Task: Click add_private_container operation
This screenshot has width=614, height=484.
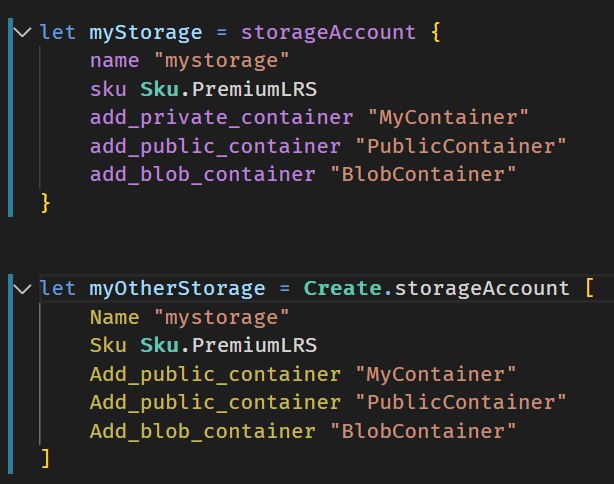Action: 222,118
